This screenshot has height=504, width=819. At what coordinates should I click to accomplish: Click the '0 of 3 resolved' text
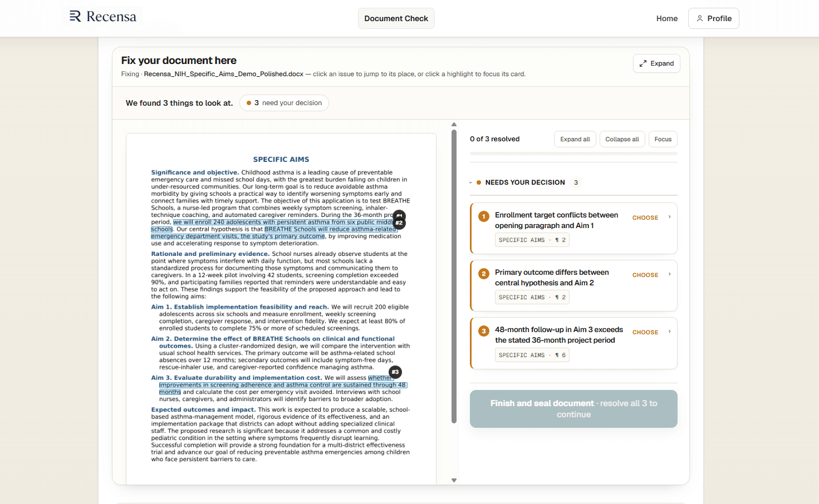(x=494, y=139)
